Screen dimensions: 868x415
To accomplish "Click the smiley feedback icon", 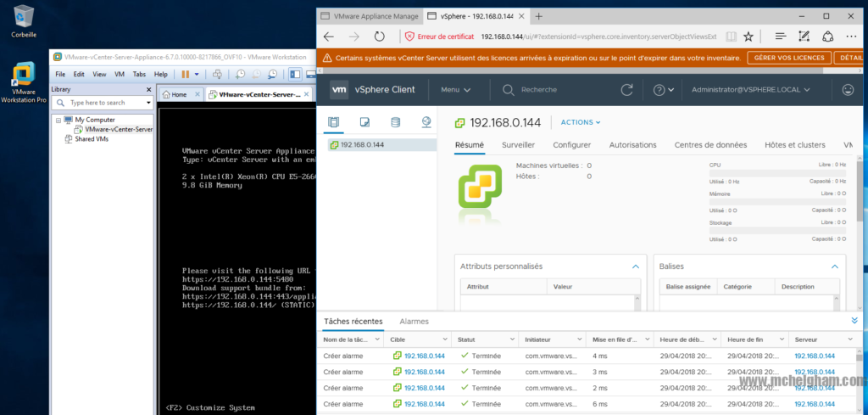I will (x=848, y=90).
